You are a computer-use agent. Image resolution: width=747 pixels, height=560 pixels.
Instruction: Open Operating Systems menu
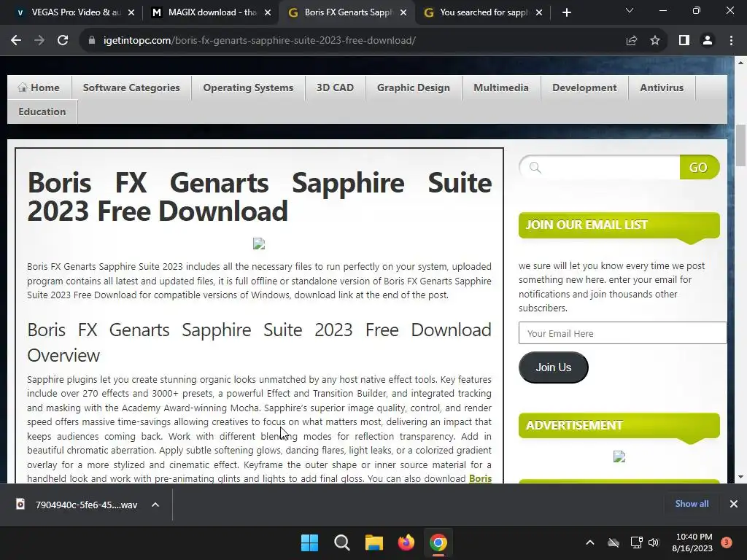point(248,87)
